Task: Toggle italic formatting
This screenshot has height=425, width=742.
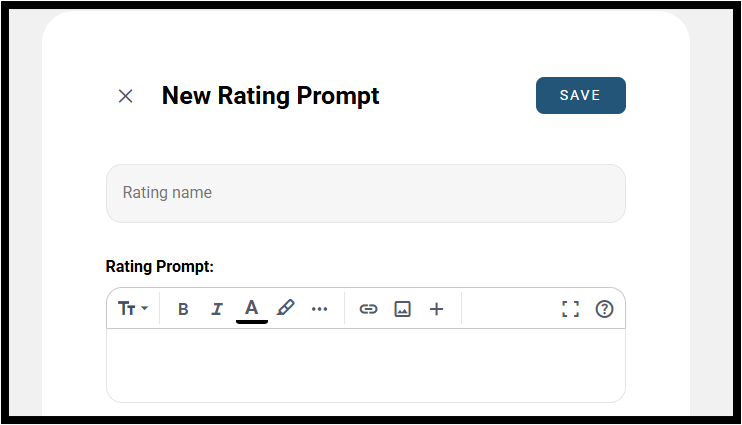Action: (217, 309)
